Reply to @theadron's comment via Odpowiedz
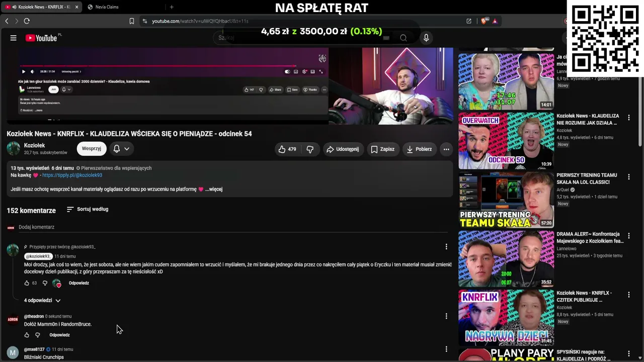 pyautogui.click(x=59, y=335)
